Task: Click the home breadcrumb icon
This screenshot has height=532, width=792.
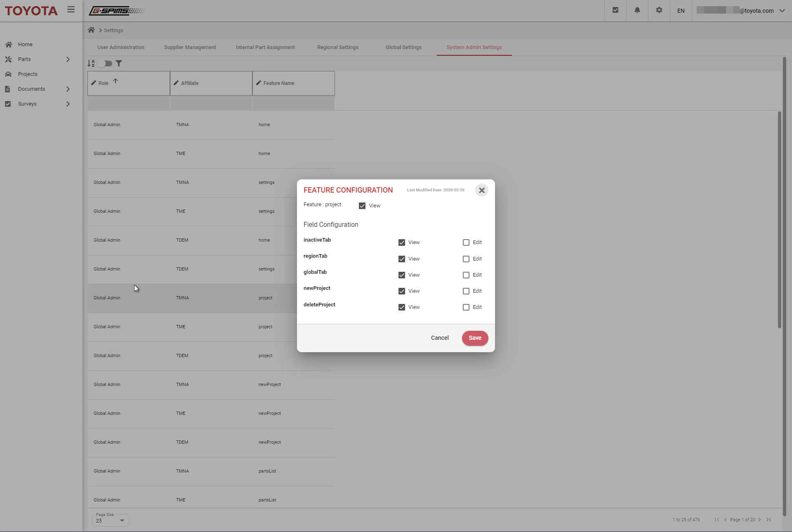Action: tap(91, 30)
